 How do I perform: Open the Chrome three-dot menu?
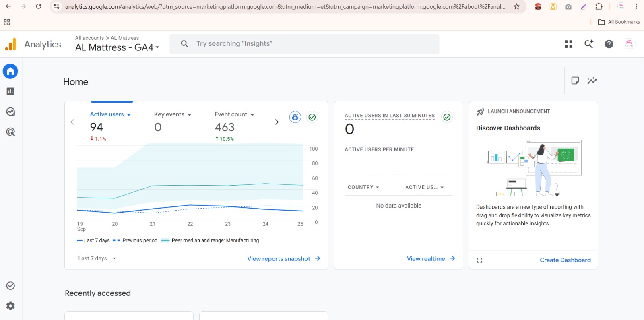click(x=636, y=6)
